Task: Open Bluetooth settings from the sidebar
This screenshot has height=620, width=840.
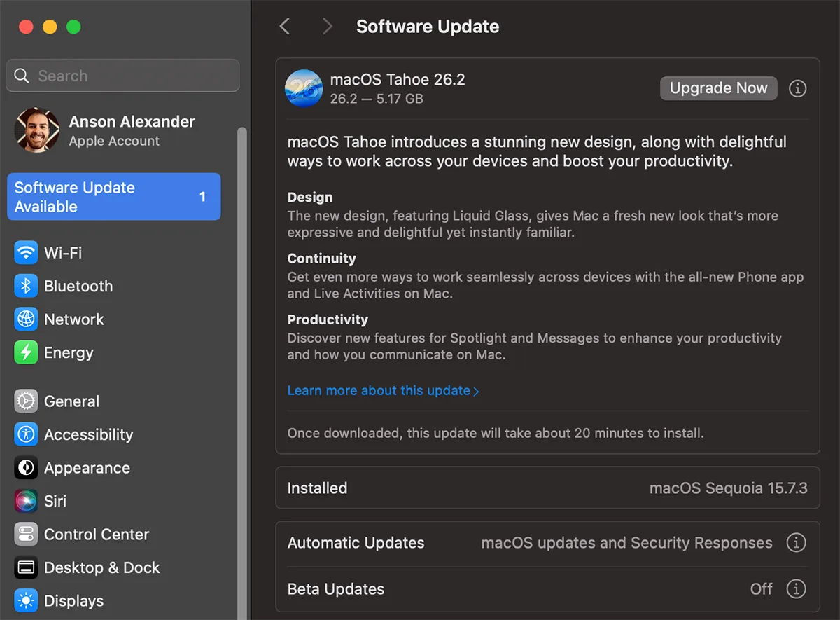Action: [x=25, y=286]
